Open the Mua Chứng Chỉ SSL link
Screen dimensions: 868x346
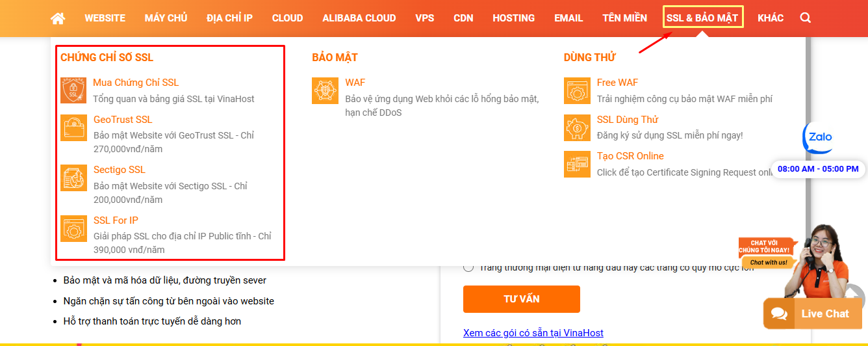(136, 83)
